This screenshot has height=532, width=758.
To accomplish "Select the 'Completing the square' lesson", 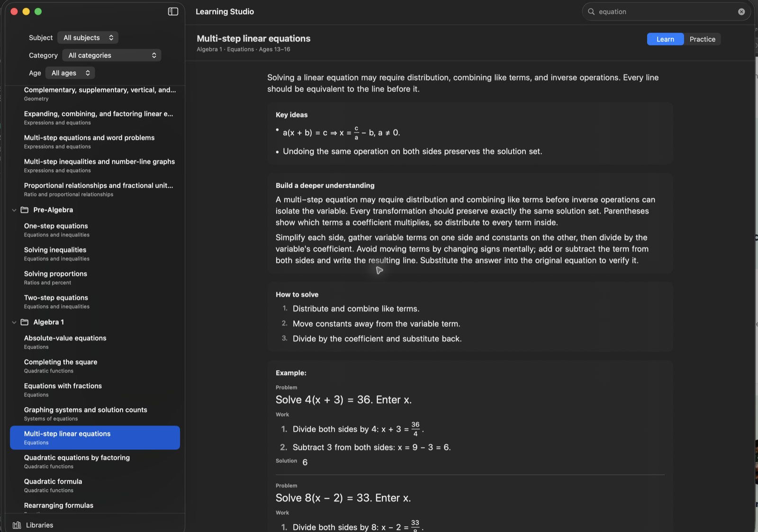I will pyautogui.click(x=95, y=366).
